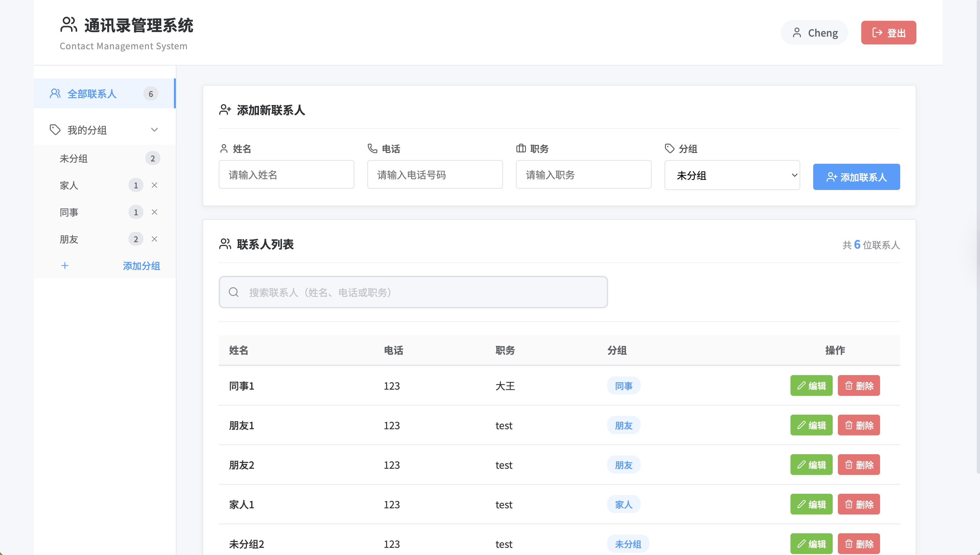The width and height of the screenshot is (980, 555).
Task: Open the 未分组 group in the sidebar
Action: click(74, 159)
